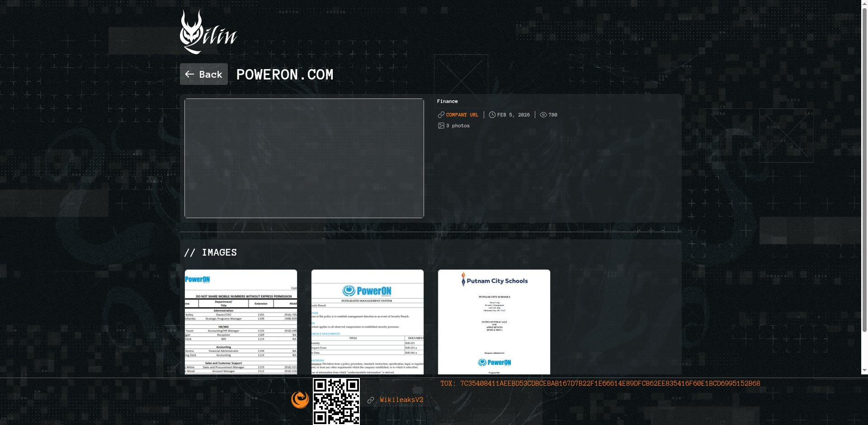This screenshot has height=425, width=868.
Task: View the Integrated Management System document thumbnail
Action: pyautogui.click(x=367, y=322)
